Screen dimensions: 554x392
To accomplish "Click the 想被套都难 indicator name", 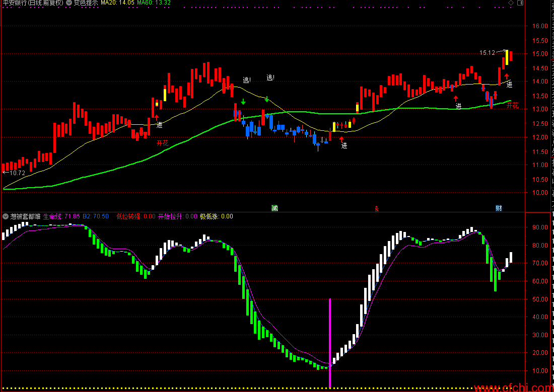I will click(26, 216).
